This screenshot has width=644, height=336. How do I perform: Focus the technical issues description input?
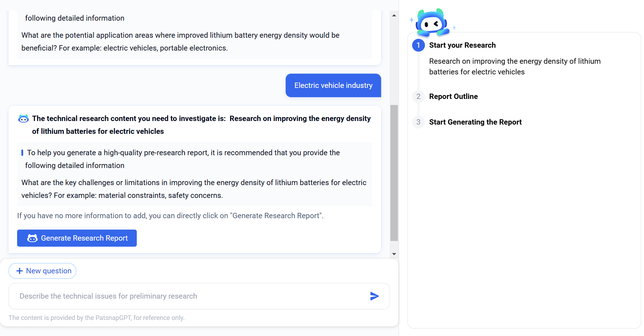[x=189, y=296]
